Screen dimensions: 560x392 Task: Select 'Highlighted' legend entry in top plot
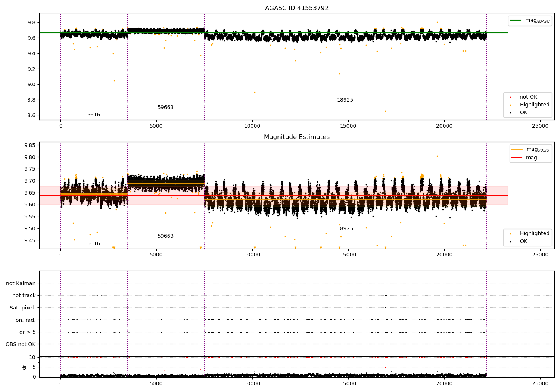coord(535,105)
